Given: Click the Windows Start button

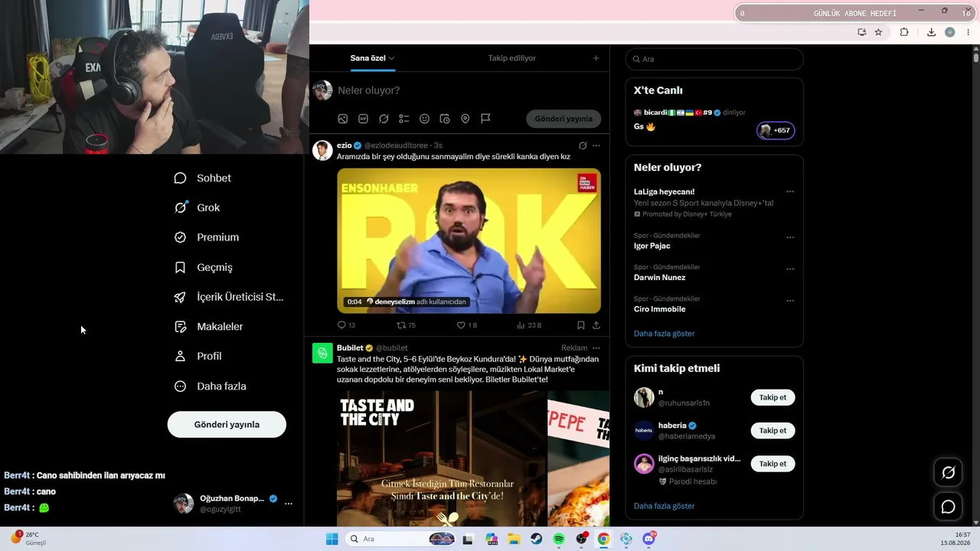Looking at the screenshot, I should click(332, 539).
